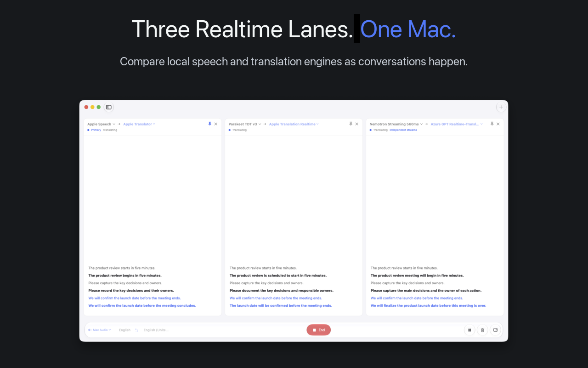Select 'capture the main decisions' line
Image resolution: width=588 pixels, height=368 pixels.
pos(426,291)
